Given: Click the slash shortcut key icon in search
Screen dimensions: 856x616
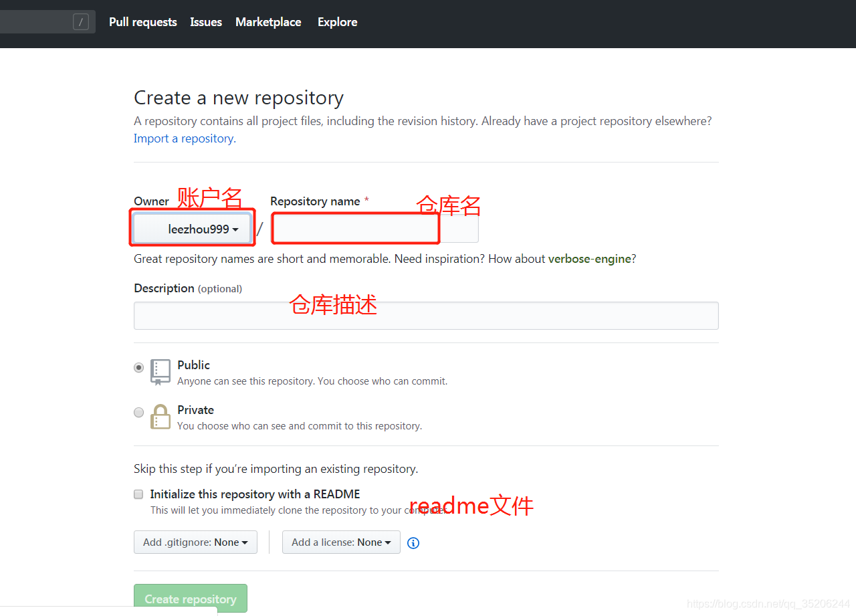Looking at the screenshot, I should tap(81, 22).
